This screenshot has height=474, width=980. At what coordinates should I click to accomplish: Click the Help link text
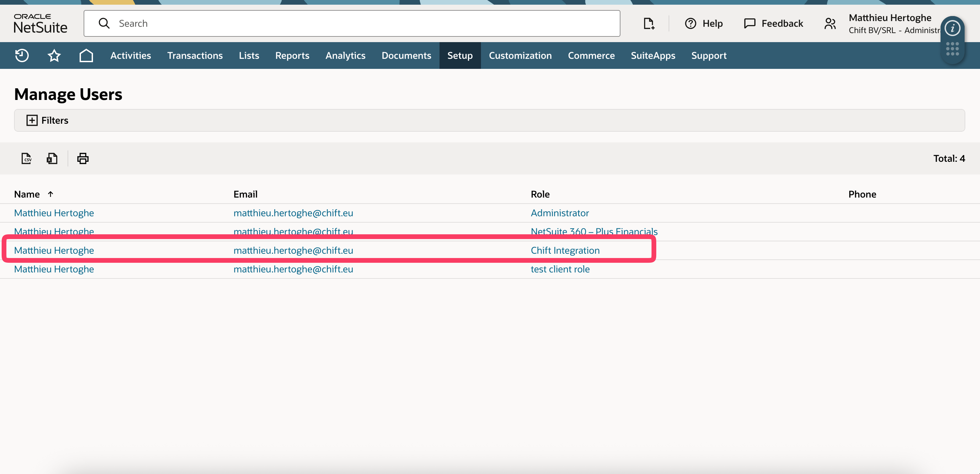pos(712,24)
